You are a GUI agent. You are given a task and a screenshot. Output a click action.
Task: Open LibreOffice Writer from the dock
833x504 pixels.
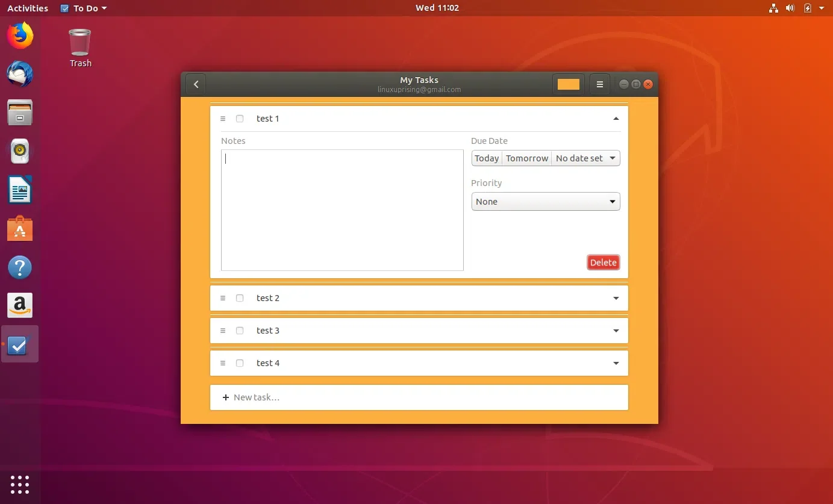(20, 190)
